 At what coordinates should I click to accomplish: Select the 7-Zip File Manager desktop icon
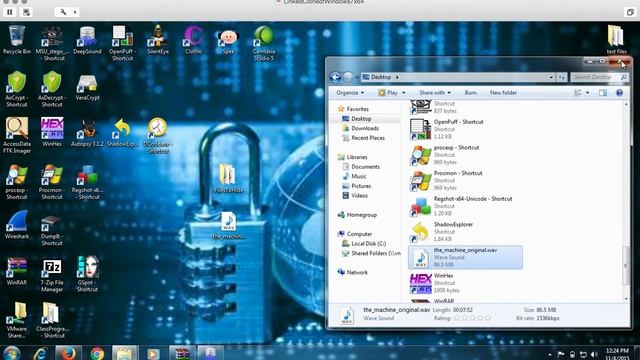point(52,274)
